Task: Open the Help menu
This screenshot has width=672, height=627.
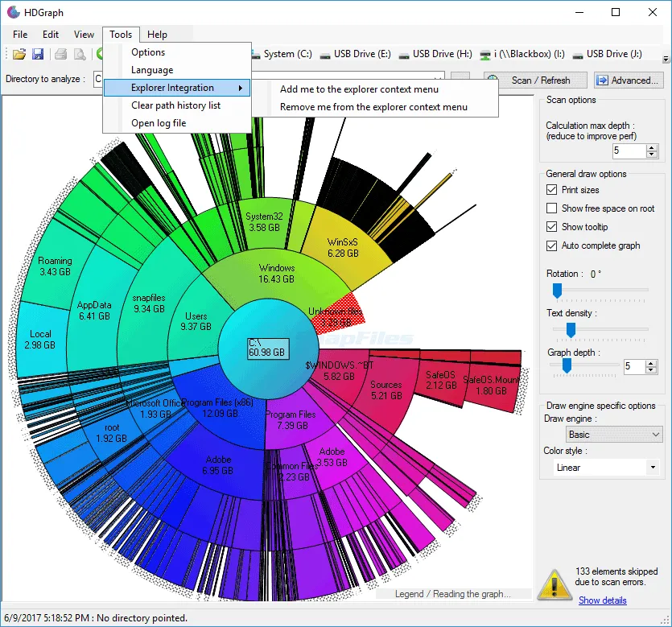Action: pyautogui.click(x=157, y=35)
